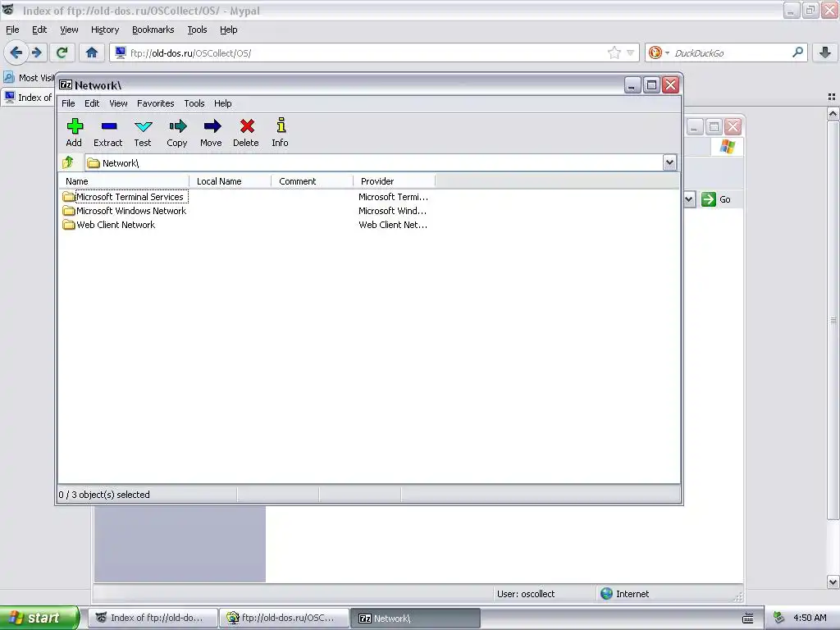The width and height of the screenshot is (840, 630).
Task: Click the Internet zone globe in status bar
Action: click(606, 594)
